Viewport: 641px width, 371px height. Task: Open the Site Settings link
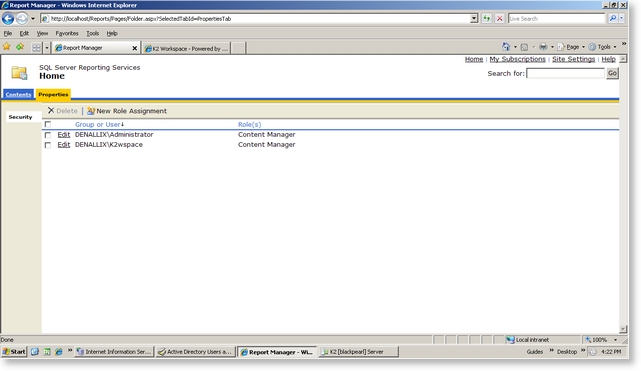click(573, 59)
